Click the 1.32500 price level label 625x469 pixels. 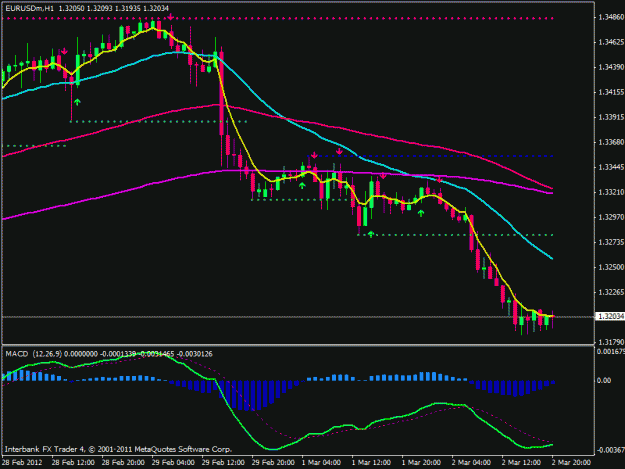click(611, 267)
